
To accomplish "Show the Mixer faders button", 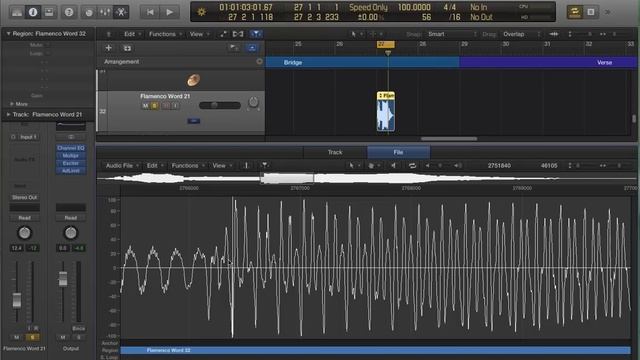I will [x=105, y=12].
